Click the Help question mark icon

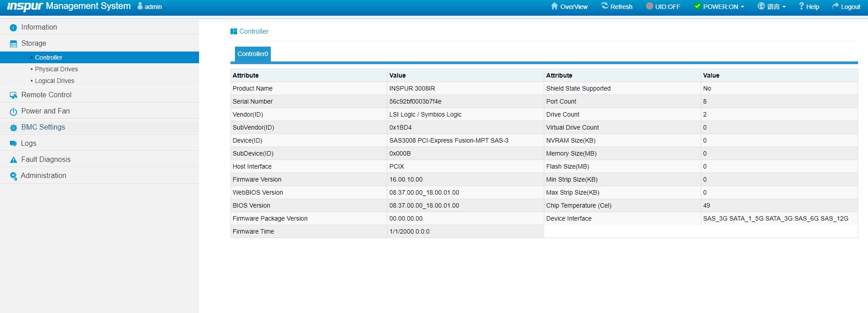(x=801, y=6)
